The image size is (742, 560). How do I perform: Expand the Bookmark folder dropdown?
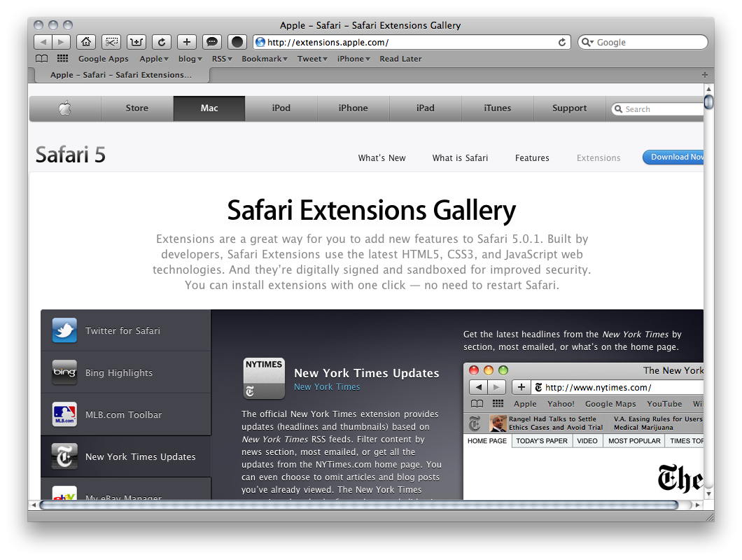click(265, 59)
